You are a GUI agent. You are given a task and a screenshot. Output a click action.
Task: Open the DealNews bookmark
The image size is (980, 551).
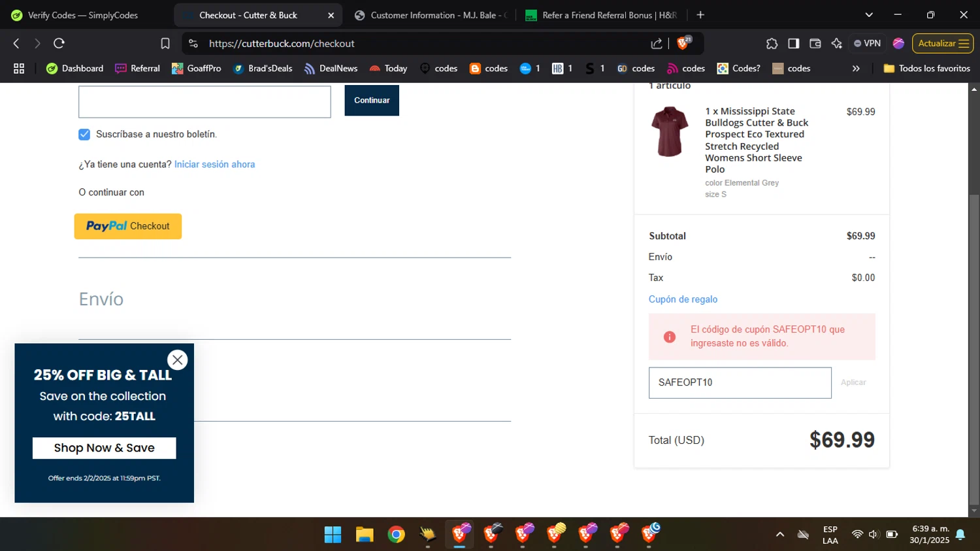point(331,68)
